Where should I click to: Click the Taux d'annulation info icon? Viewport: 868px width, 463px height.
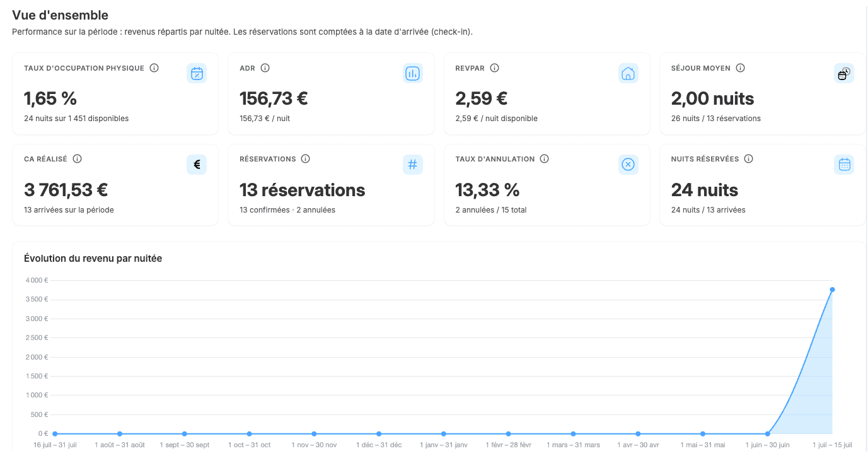pyautogui.click(x=545, y=159)
